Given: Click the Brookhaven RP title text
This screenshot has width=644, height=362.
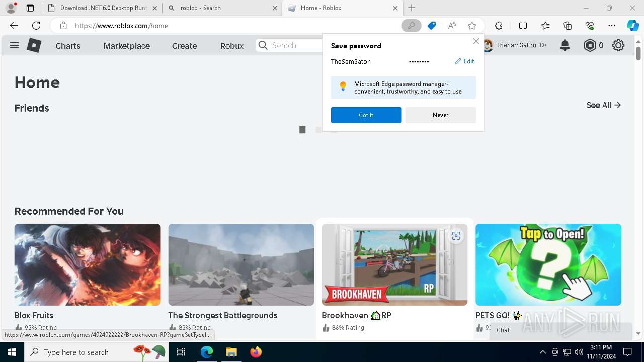Looking at the screenshot, I should point(357,315).
